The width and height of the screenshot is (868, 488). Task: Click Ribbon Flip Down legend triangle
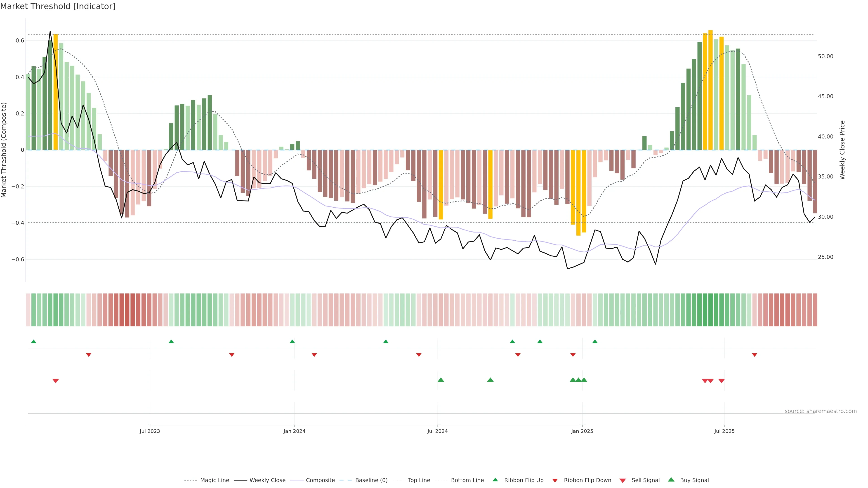[555, 481]
